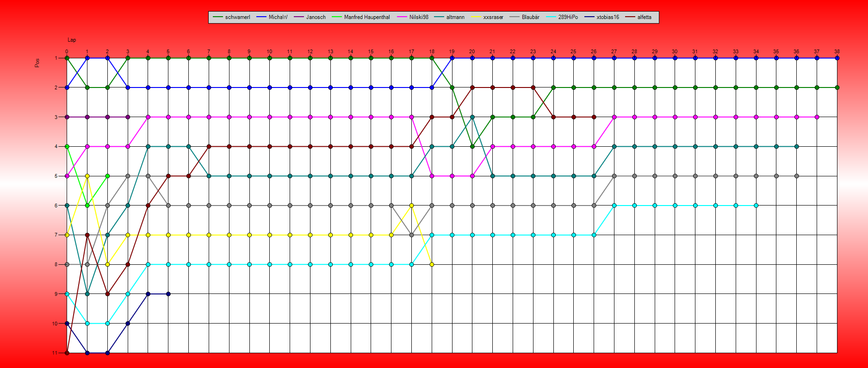Viewport: 868px width, 368px height.
Task: Select MichaW's blue marker at lap 38
Action: click(x=837, y=58)
